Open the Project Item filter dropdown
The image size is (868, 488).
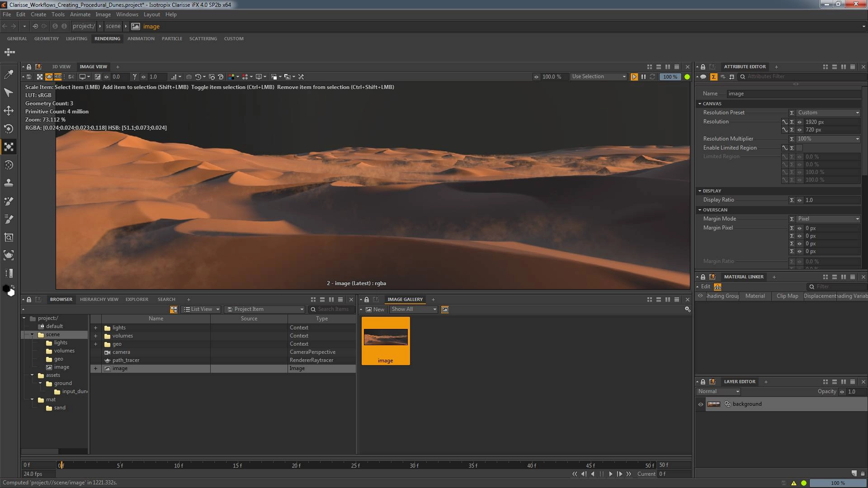[264, 310]
